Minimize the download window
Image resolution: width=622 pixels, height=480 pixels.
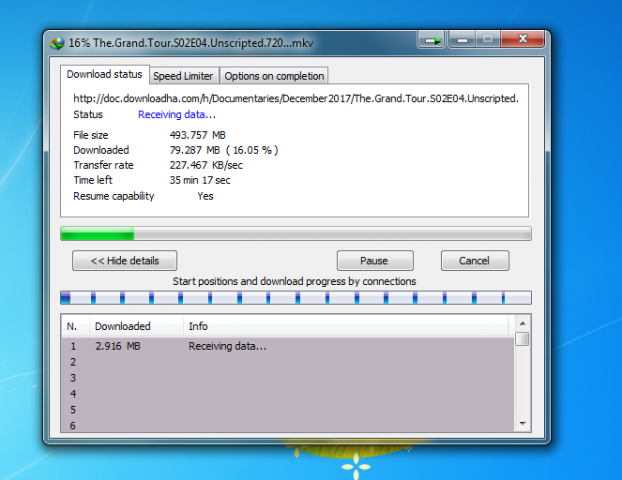tap(461, 41)
